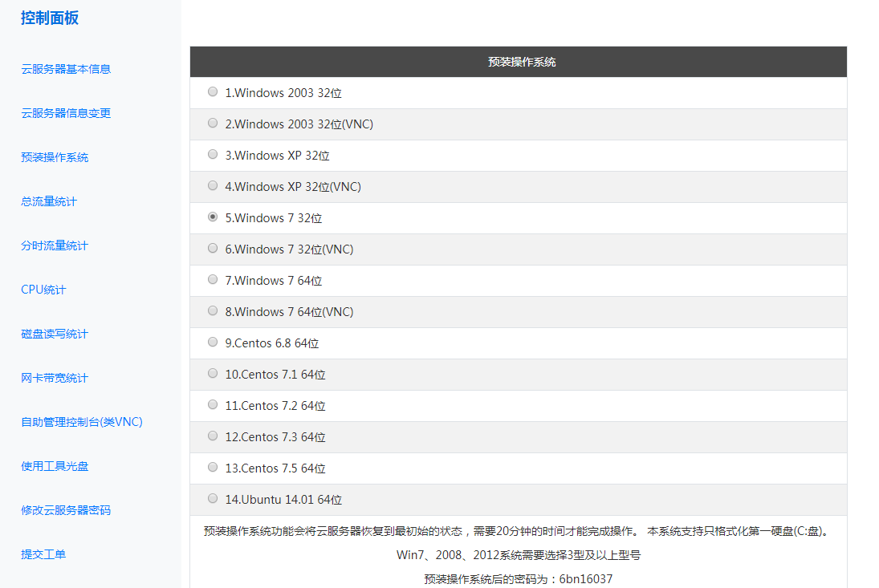Open 云服务器信息变更 in the sidebar
Screen dimensions: 879x588
point(66,113)
